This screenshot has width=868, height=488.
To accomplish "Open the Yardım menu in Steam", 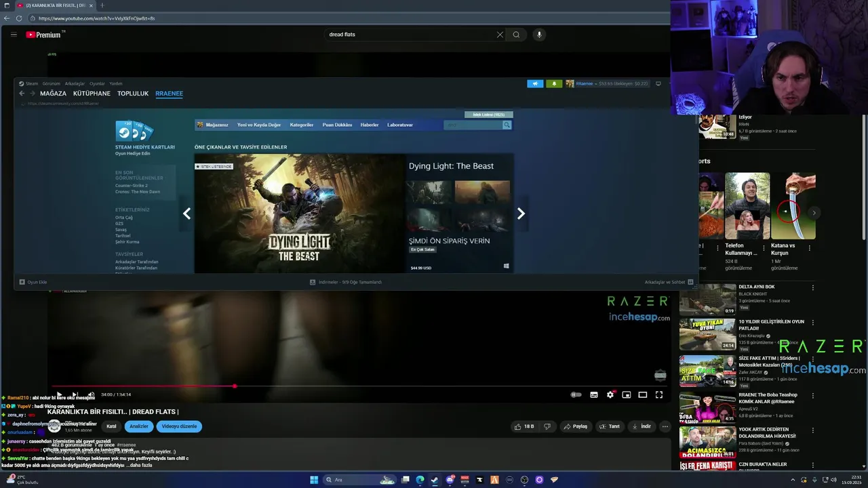I will (x=116, y=83).
